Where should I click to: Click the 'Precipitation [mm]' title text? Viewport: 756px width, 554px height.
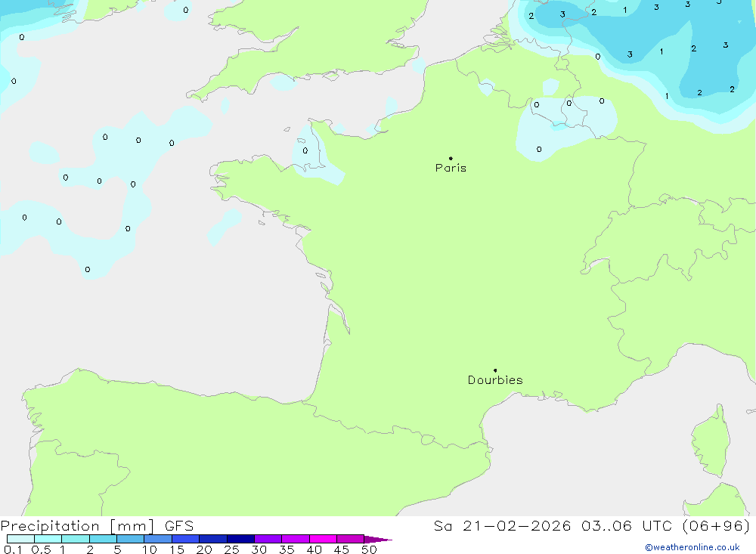pos(77,526)
